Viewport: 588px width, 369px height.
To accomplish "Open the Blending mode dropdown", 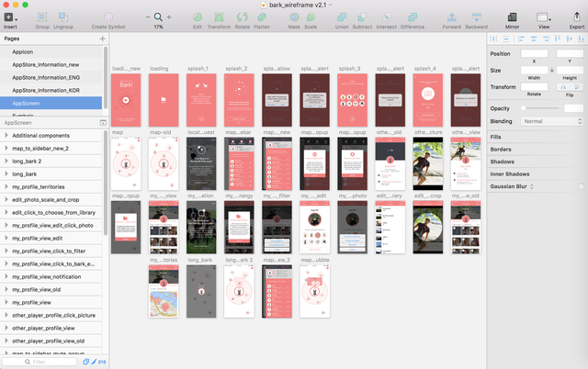I will tap(552, 121).
